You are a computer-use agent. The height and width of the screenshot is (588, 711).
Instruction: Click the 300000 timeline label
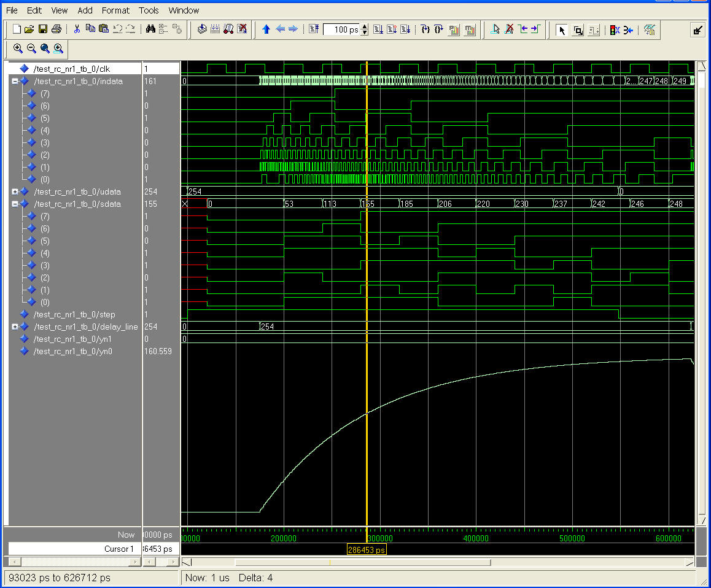(x=379, y=538)
